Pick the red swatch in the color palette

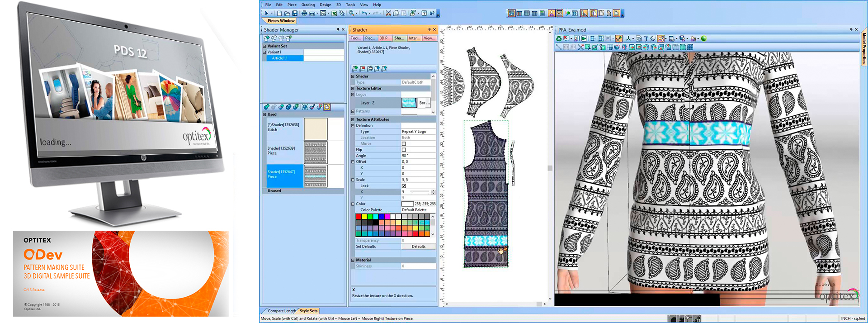[359, 217]
